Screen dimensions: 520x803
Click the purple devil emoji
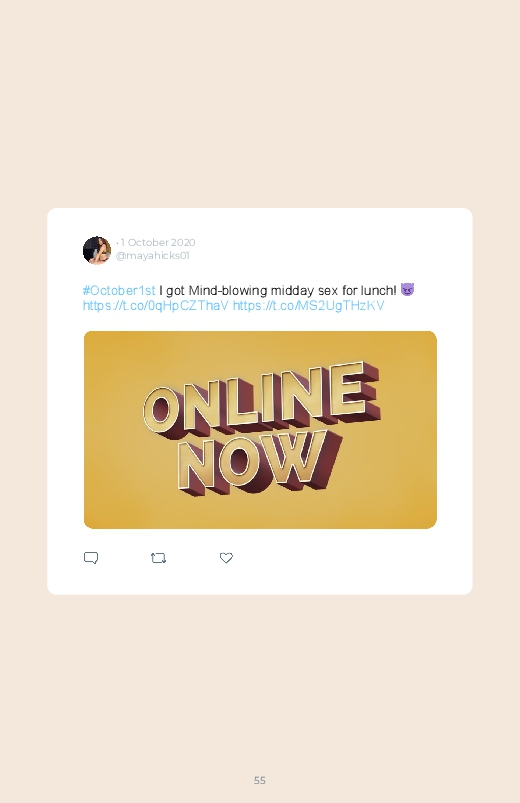407,290
